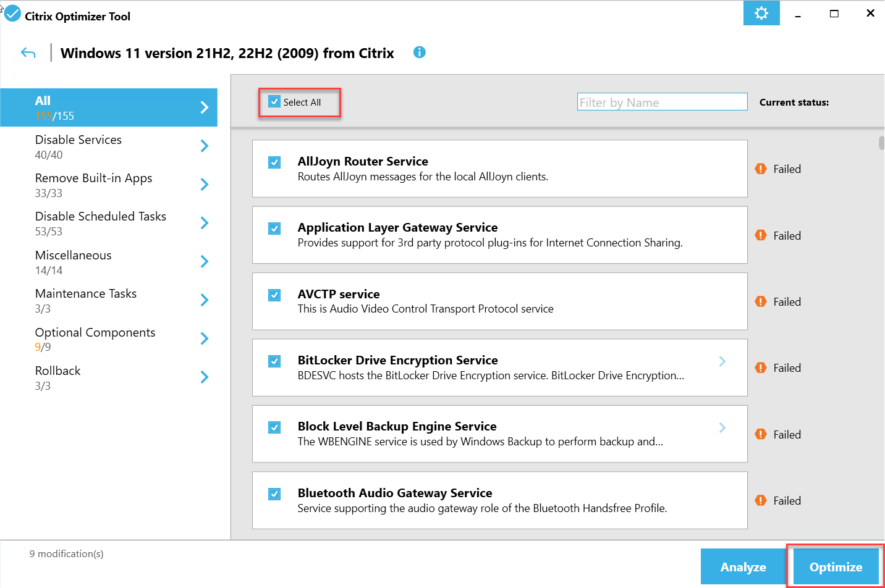
Task: Click Failed icon next to BitLocker service
Action: (761, 367)
